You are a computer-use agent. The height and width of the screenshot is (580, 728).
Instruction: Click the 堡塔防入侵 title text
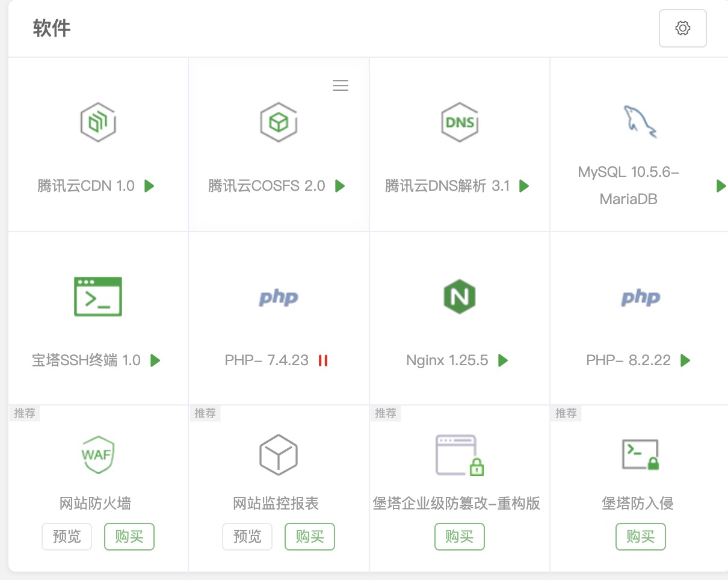(638, 503)
